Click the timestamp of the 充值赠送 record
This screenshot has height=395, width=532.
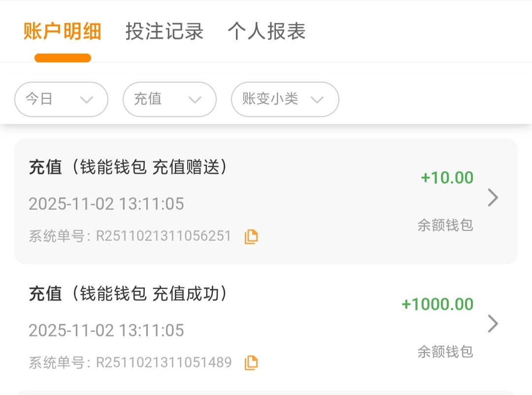(106, 204)
